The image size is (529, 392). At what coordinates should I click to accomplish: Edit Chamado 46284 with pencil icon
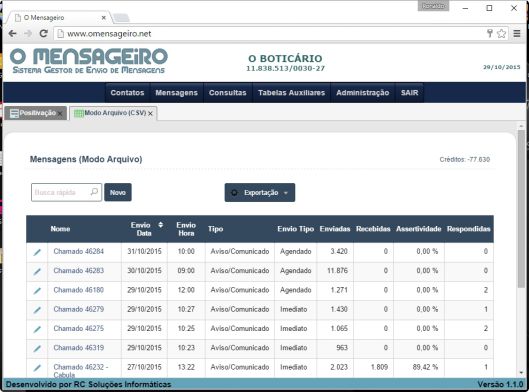coord(37,252)
